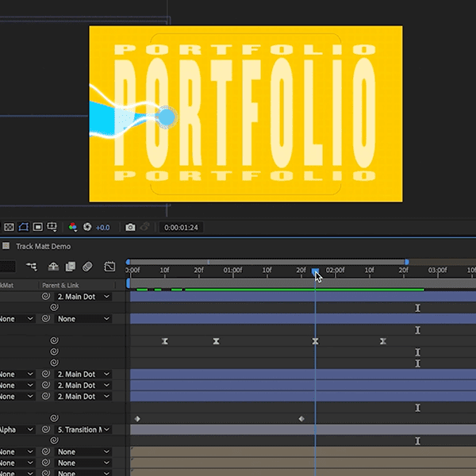Viewport: 476px width, 476px height.
Task: Open the grid and guide options
Action: tap(52, 227)
